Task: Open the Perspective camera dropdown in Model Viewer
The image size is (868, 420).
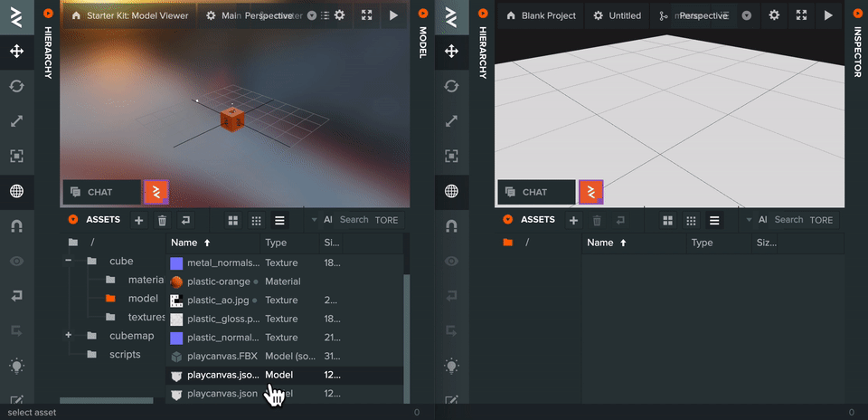Action: [311, 16]
